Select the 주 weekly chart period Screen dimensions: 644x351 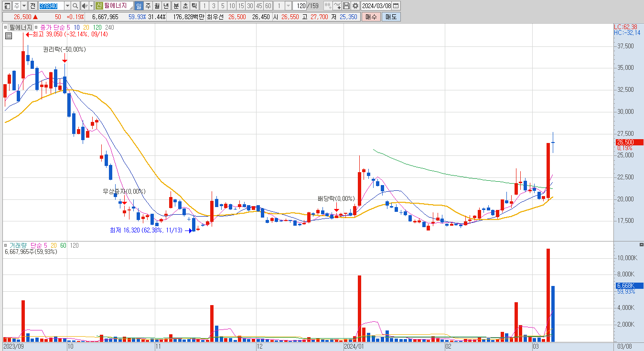tap(148, 6)
